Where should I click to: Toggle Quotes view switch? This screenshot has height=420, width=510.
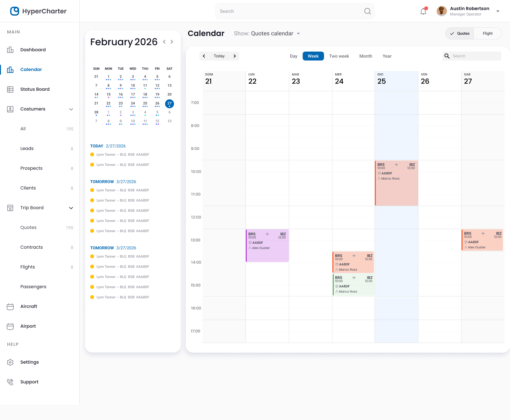tap(460, 33)
